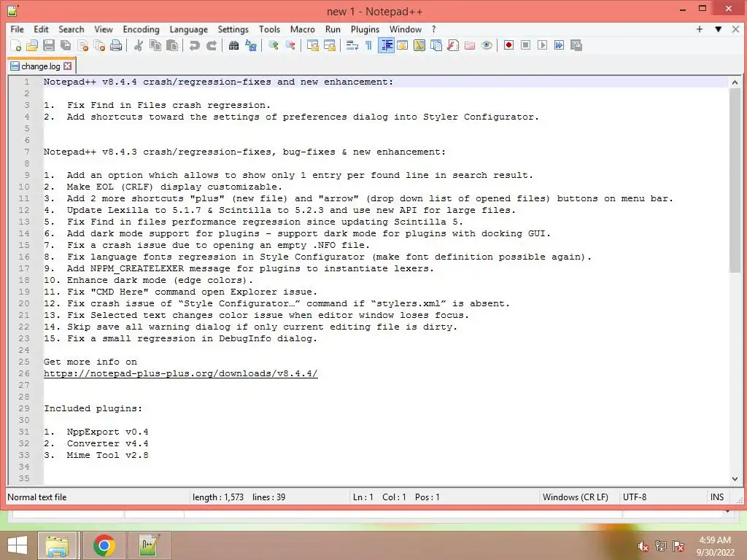Cut selection with scissors icon
The width and height of the screenshot is (747, 560).
click(139, 45)
